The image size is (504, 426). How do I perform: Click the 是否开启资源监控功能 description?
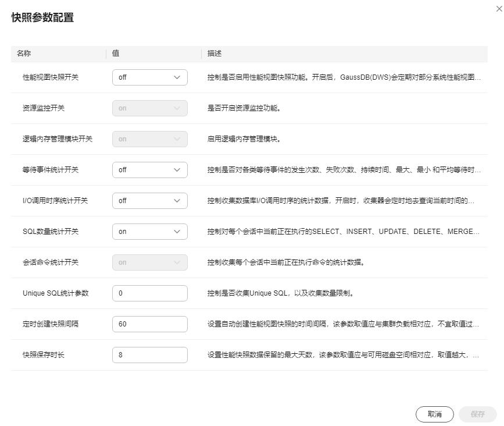(x=244, y=108)
